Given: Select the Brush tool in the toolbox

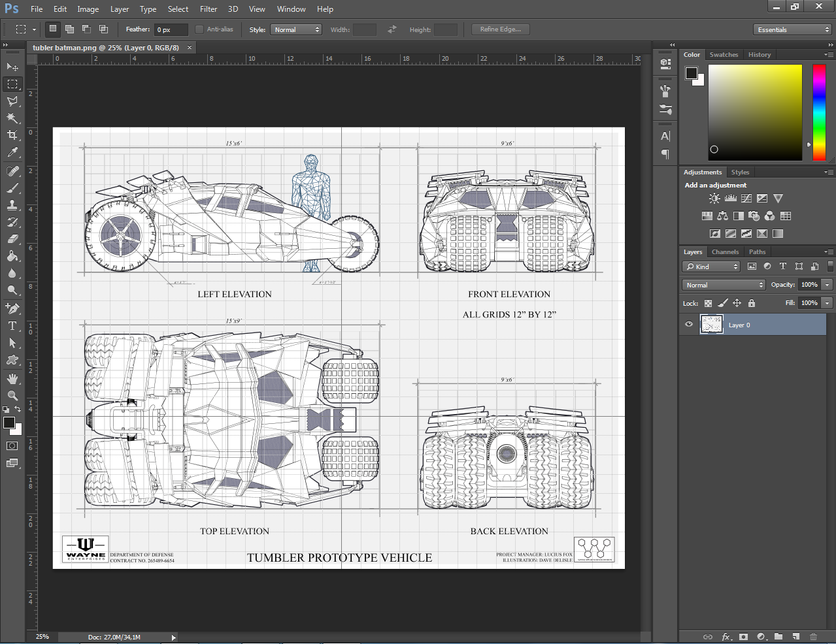Looking at the screenshot, I should click(x=12, y=187).
